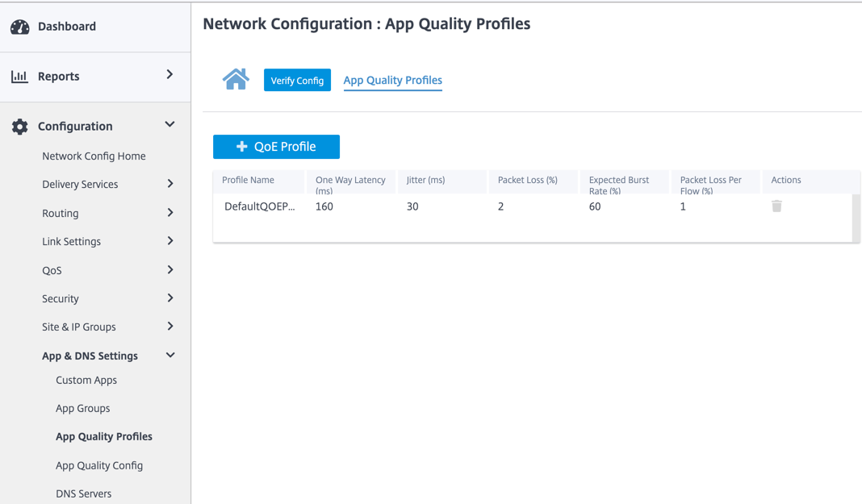
Task: Click jitter value 30
Action: (412, 206)
